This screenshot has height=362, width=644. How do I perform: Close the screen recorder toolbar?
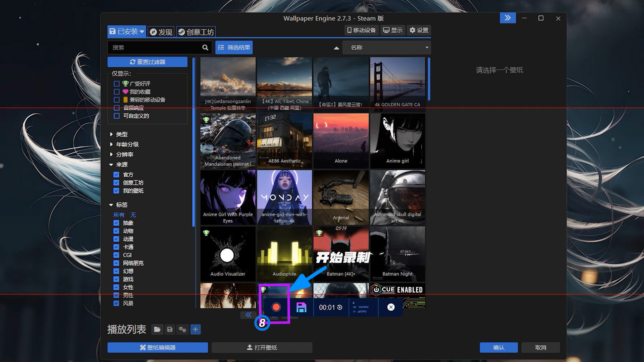tap(391, 307)
